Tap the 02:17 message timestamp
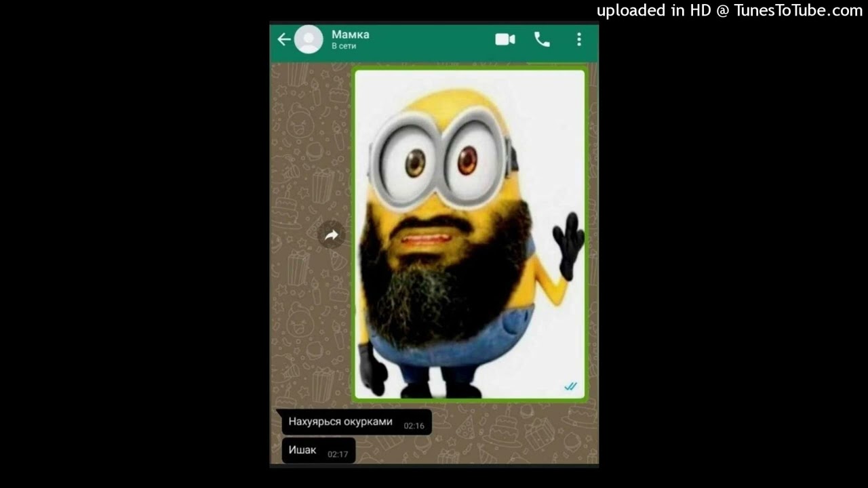The image size is (868, 488). pos(338,454)
